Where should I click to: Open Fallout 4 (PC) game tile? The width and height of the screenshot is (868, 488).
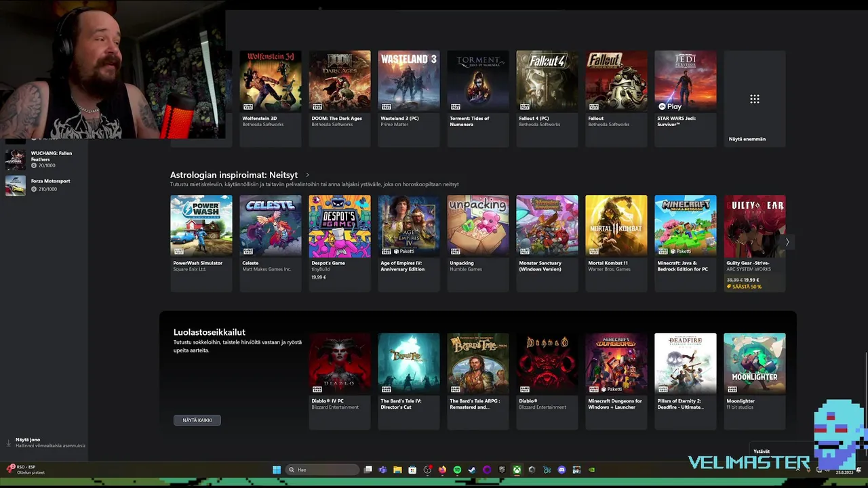click(547, 99)
